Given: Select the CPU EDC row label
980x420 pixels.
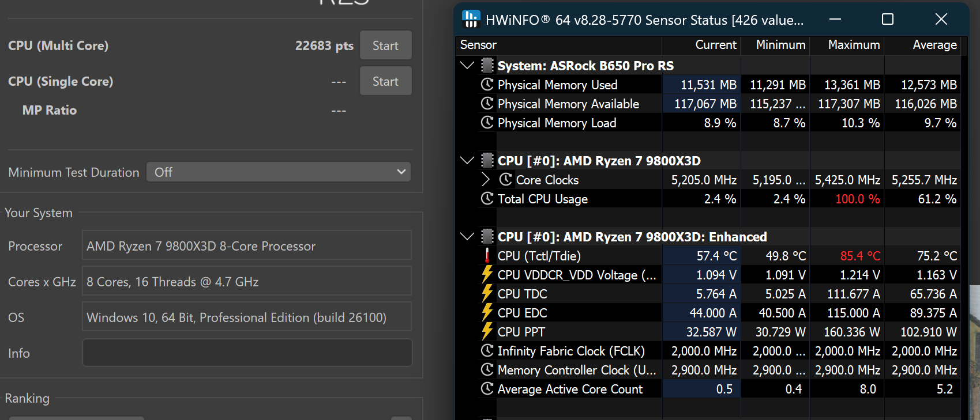Looking at the screenshot, I should 522,313.
